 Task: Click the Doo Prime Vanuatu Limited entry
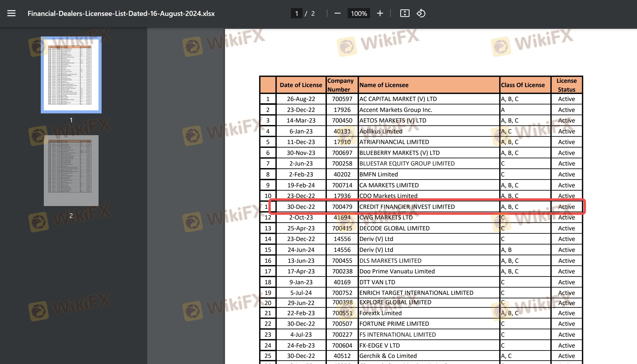tap(397, 271)
